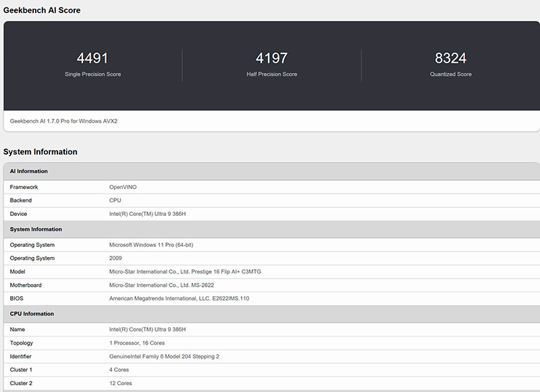Click the Quantized Score value 8324
Image resolution: width=540 pixels, height=392 pixels.
coord(450,59)
